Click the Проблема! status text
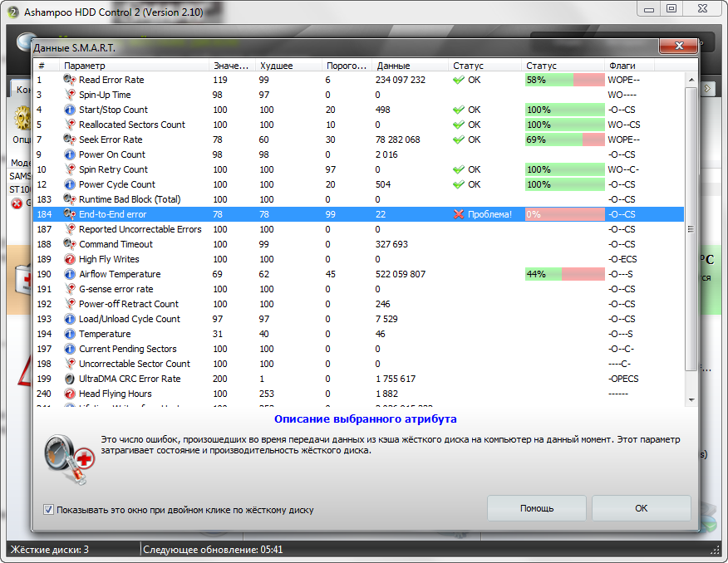Image resolution: width=728 pixels, height=563 pixels. [489, 214]
